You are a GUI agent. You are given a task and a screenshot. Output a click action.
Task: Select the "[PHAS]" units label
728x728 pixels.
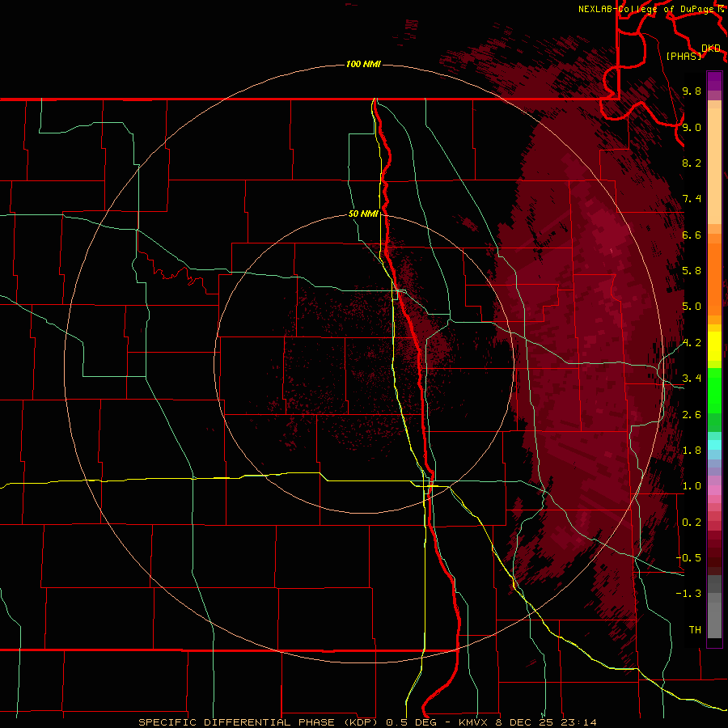[684, 56]
